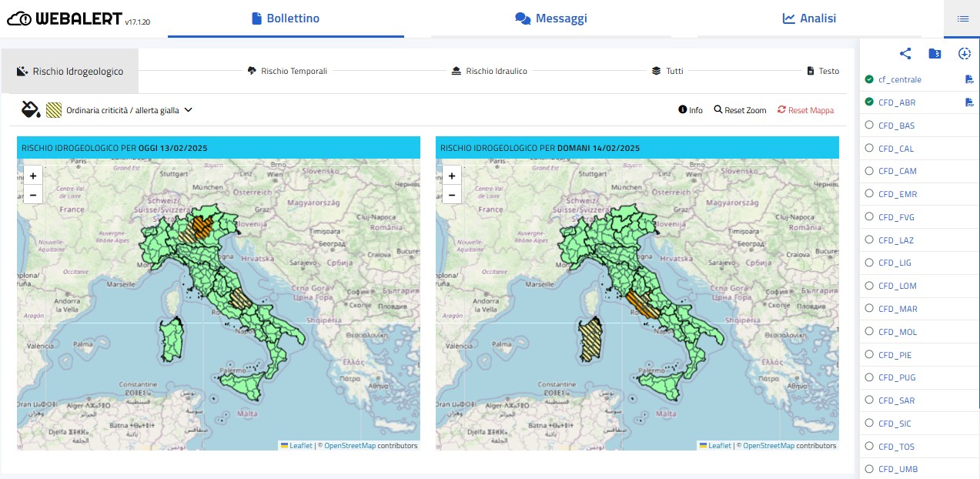Zoom out on tomorrow's map
The image size is (980, 479).
pos(452,196)
